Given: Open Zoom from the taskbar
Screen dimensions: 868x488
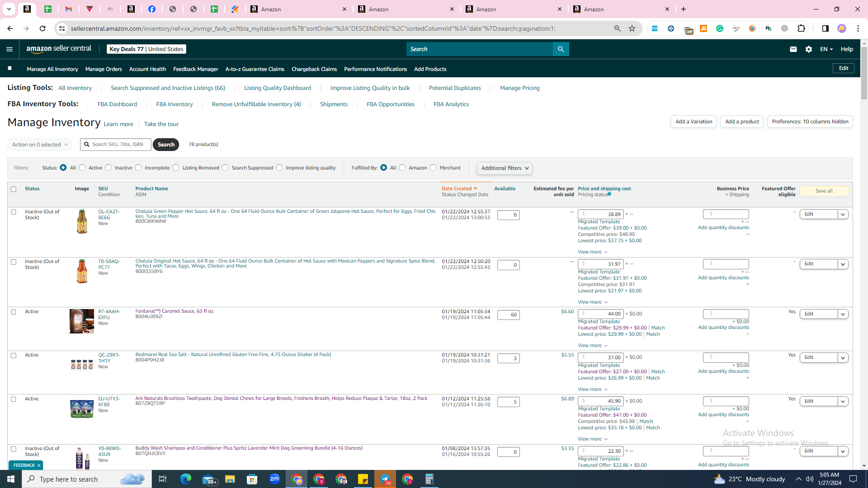Looking at the screenshot, I should coord(274,479).
